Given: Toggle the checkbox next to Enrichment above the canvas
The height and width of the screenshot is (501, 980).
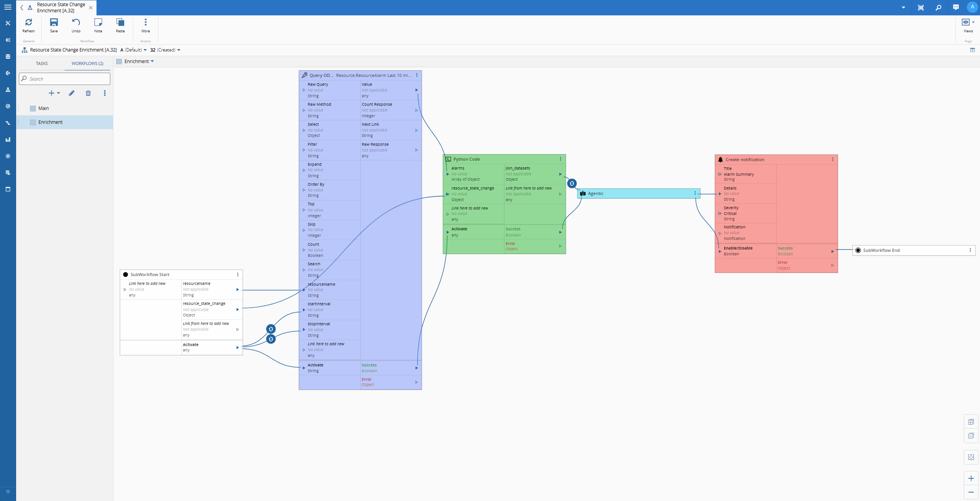Looking at the screenshot, I should (x=119, y=61).
